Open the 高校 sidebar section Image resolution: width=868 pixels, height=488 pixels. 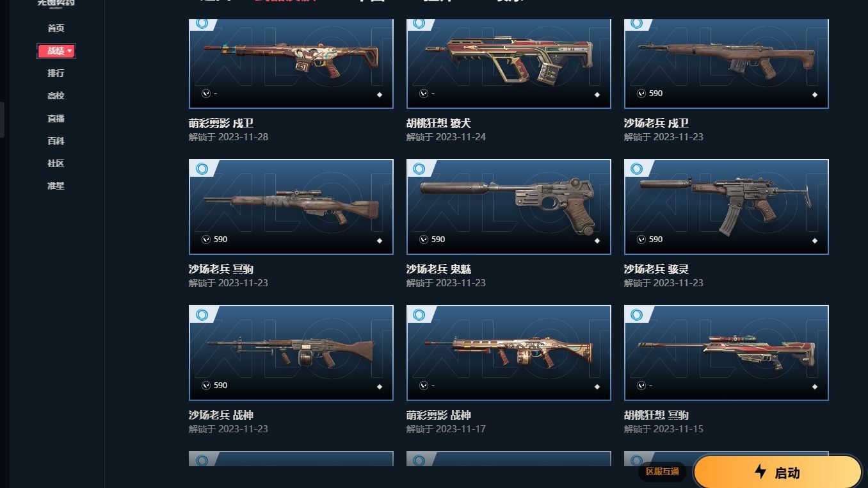pyautogui.click(x=56, y=95)
